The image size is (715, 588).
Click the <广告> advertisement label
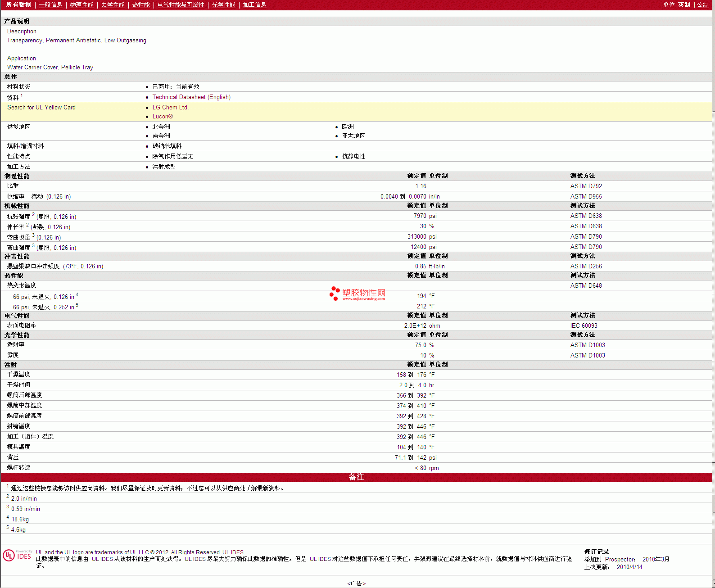(x=357, y=583)
